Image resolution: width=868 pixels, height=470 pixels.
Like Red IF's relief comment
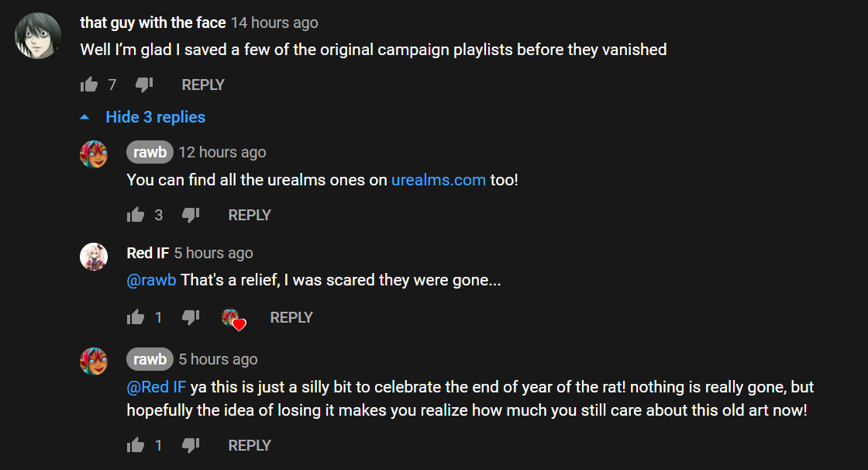tap(135, 317)
